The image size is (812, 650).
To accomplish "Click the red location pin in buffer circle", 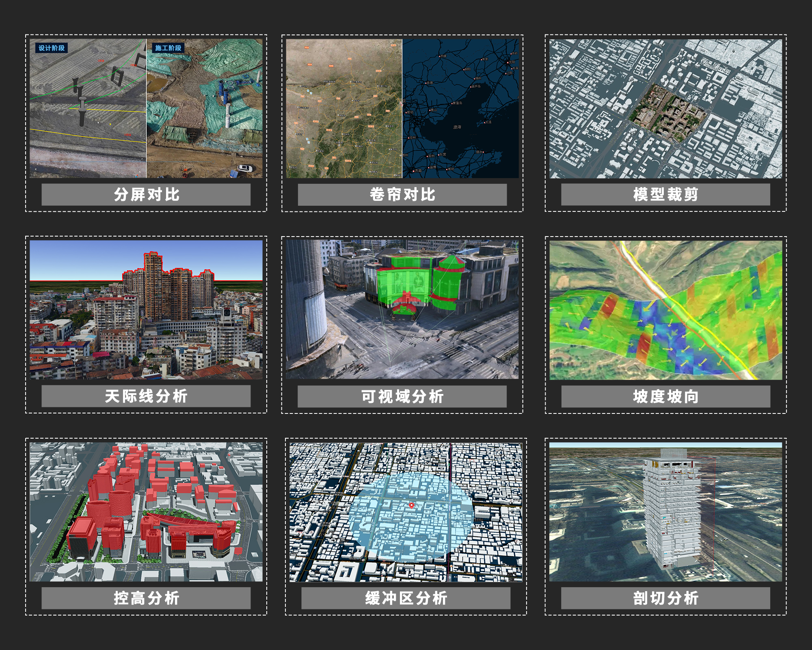I will 411,505.
